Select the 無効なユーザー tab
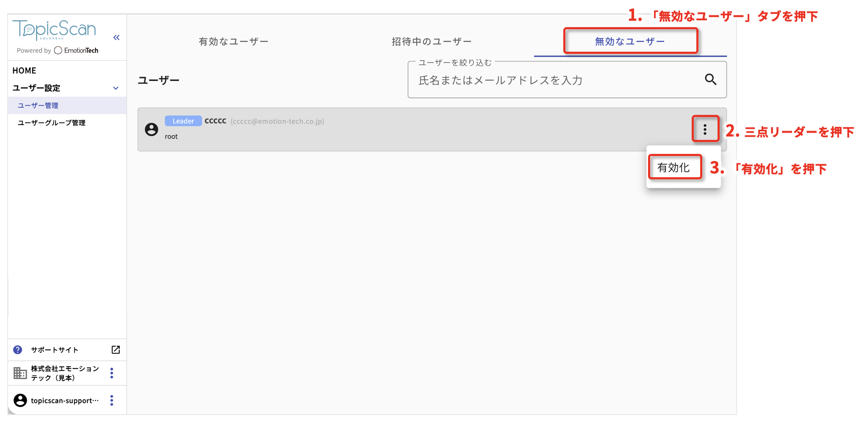 [x=630, y=42]
